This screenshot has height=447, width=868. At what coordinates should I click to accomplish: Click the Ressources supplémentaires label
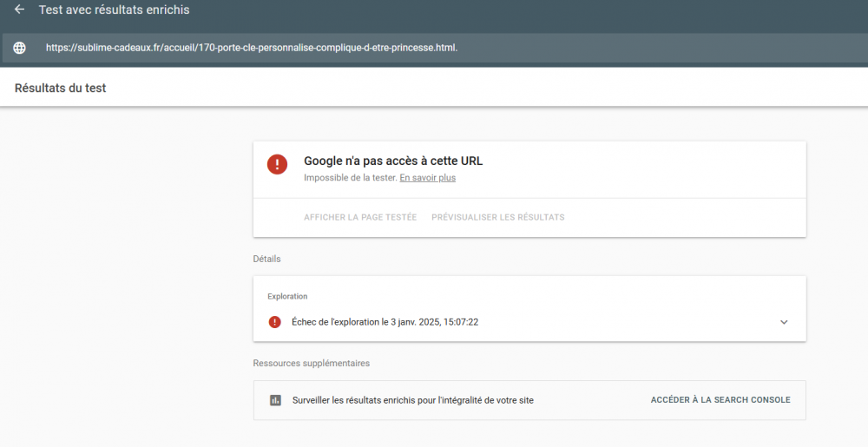[311, 363]
